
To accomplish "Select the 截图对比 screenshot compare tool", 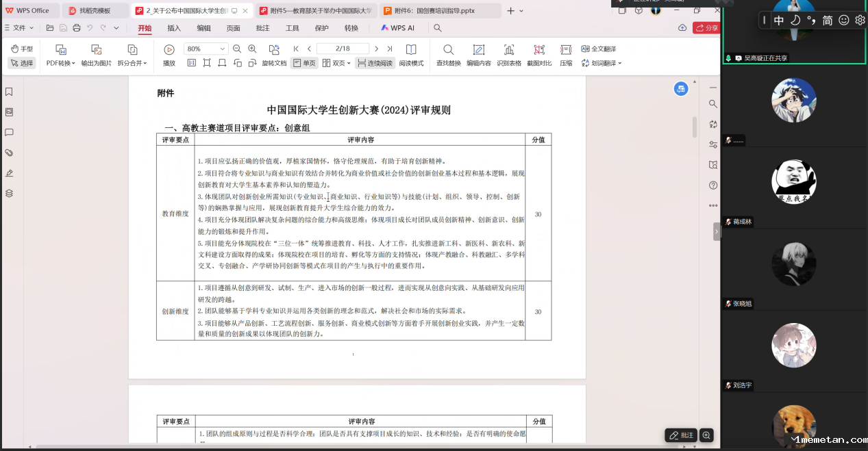I will point(539,50).
